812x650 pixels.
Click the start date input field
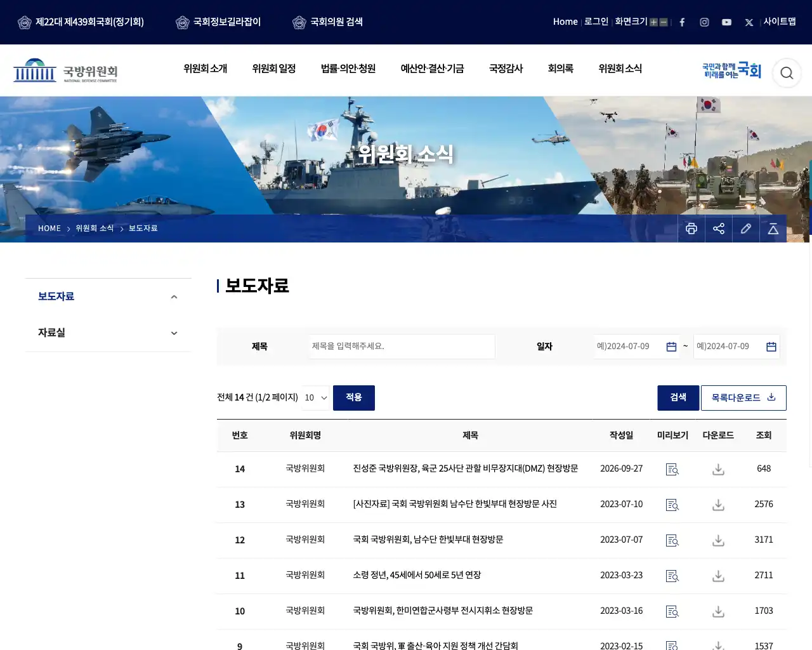[x=637, y=347]
